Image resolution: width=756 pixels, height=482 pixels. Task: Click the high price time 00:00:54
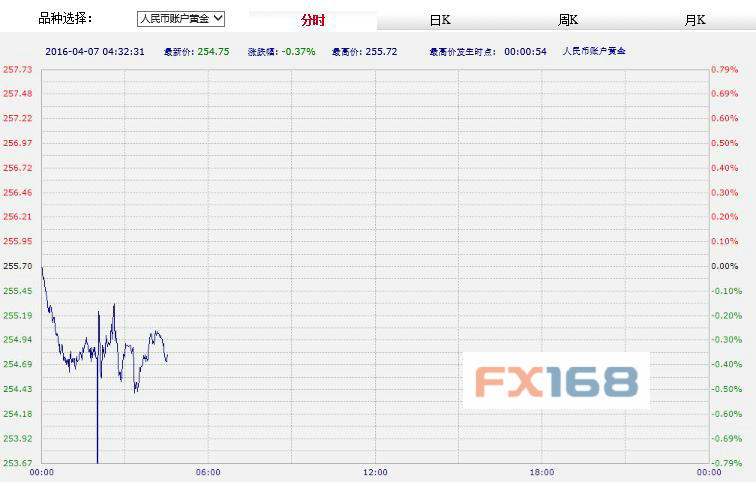(525, 50)
